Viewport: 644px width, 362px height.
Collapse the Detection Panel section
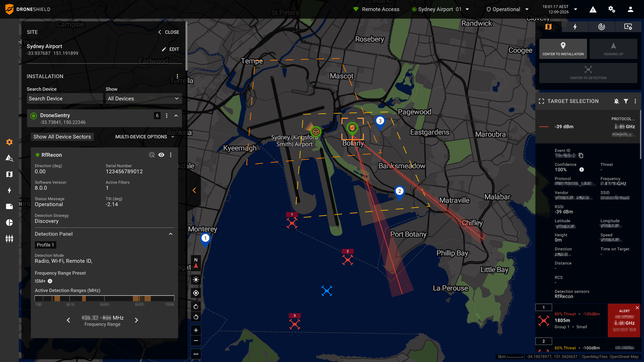pyautogui.click(x=171, y=234)
